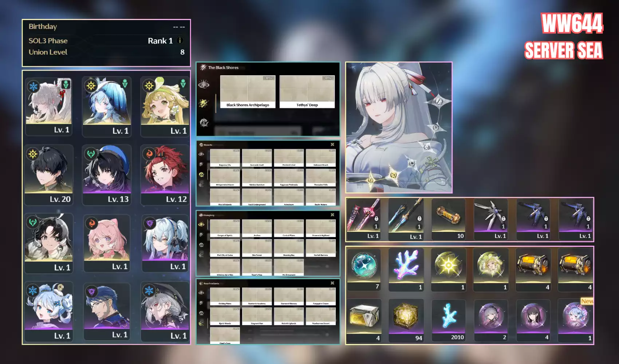Open the pink-haired character card
The image size is (619, 364).
coord(107,244)
